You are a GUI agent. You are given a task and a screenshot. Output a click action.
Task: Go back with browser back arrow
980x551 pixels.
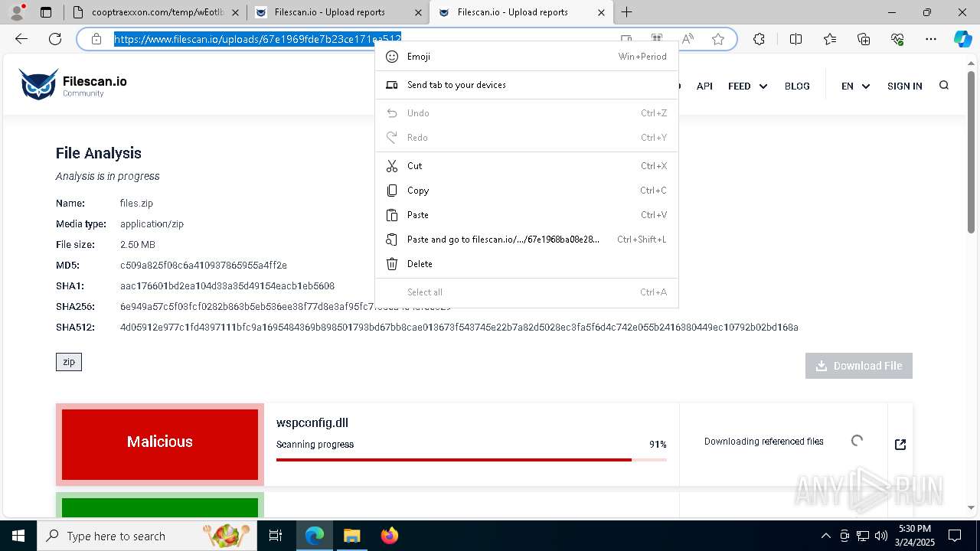tap(21, 39)
